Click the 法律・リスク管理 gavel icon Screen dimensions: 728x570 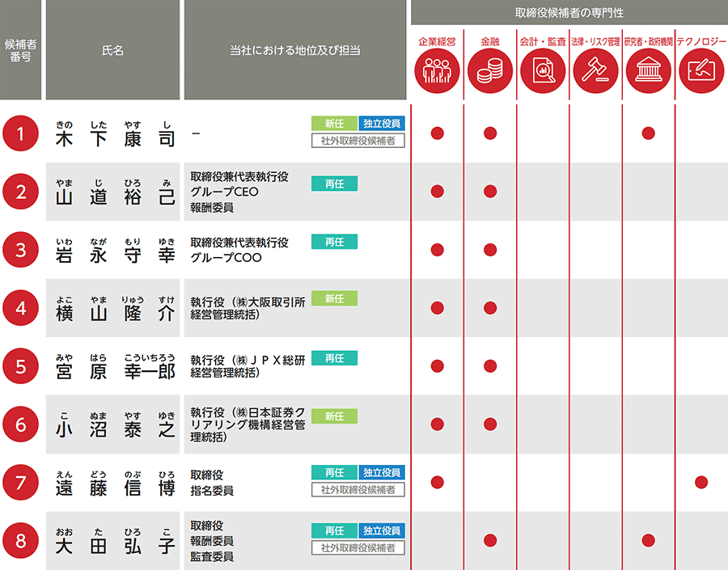tap(595, 71)
